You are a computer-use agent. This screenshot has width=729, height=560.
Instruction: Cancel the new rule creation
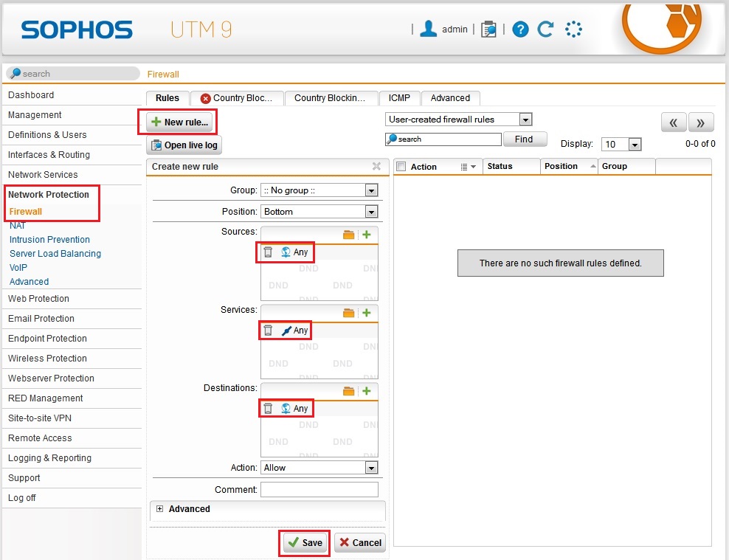[x=360, y=542]
